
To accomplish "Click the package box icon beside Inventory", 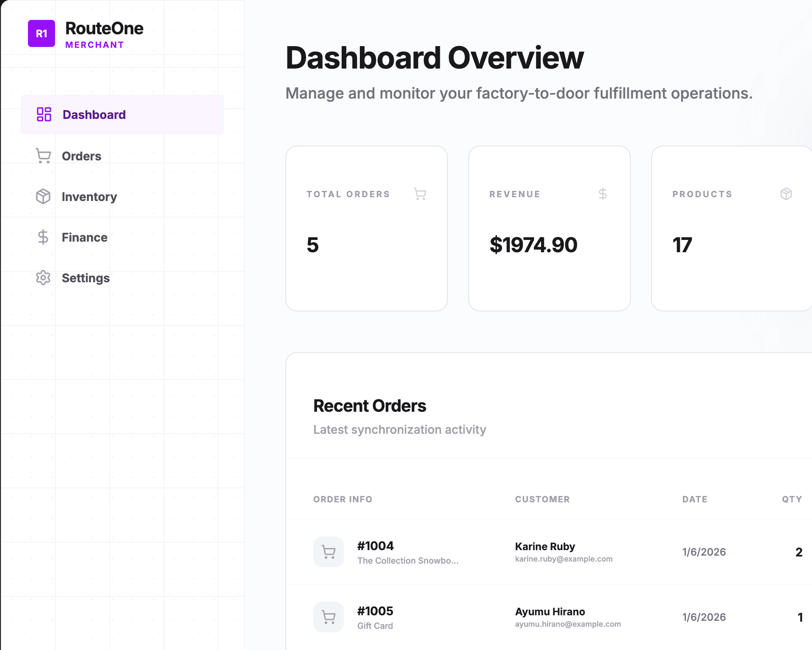I will pos(43,196).
